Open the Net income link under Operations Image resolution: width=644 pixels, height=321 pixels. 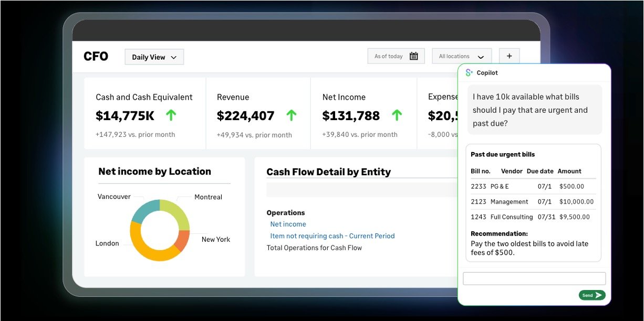(288, 224)
